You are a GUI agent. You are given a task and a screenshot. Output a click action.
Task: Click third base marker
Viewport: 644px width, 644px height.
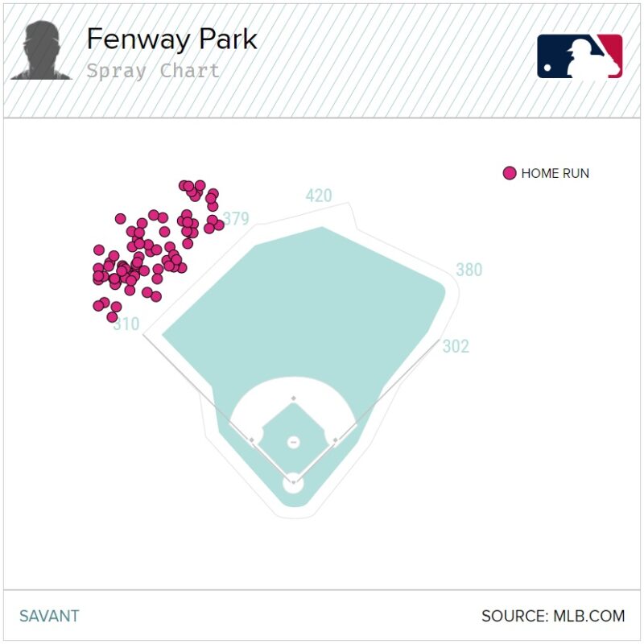coord(252,440)
